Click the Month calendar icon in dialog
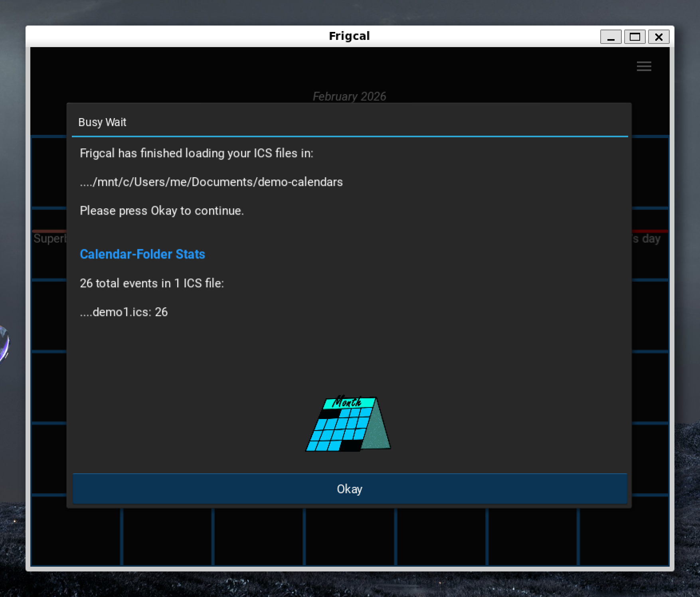Screen dimensions: 700x597 pos(348,424)
